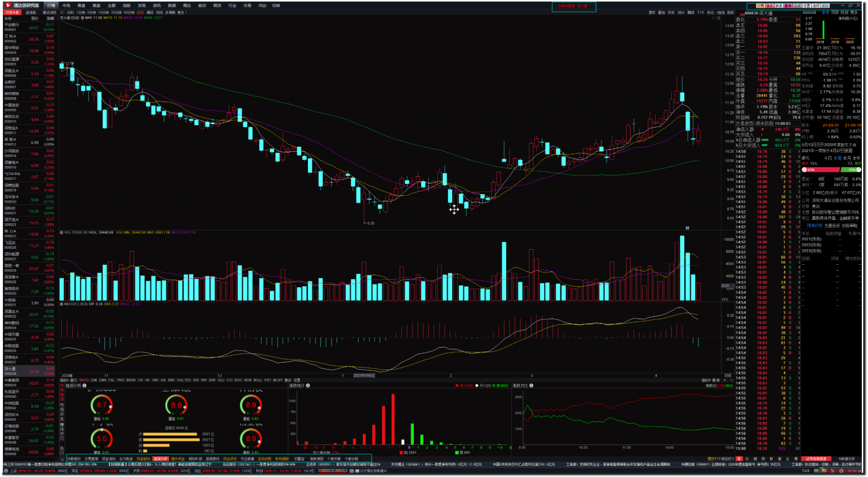
Task: Switch chart to 30分钟 period
Action: pyautogui.click(x=116, y=12)
